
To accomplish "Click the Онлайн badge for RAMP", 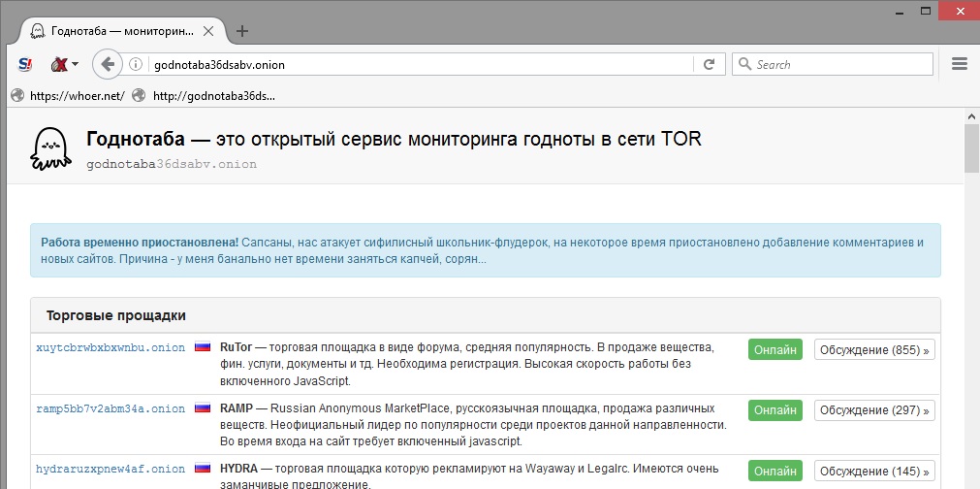I will (775, 410).
